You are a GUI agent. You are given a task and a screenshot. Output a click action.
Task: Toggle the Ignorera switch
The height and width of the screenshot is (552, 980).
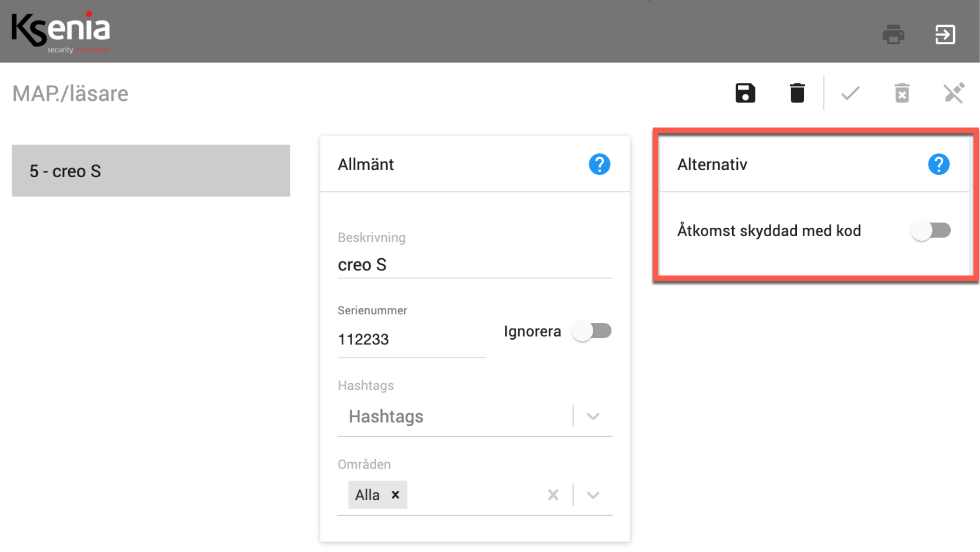(591, 331)
